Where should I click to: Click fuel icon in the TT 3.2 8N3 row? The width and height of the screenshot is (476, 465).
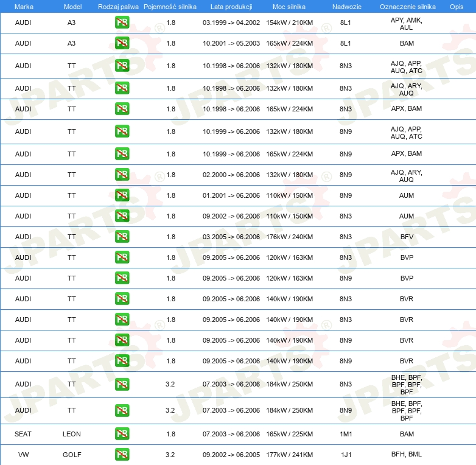pos(122,384)
